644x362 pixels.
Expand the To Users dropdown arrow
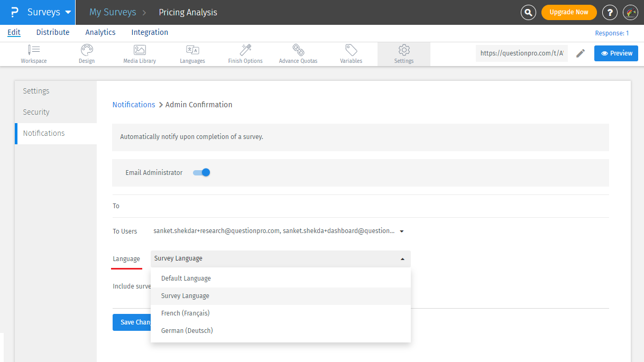[x=402, y=231]
